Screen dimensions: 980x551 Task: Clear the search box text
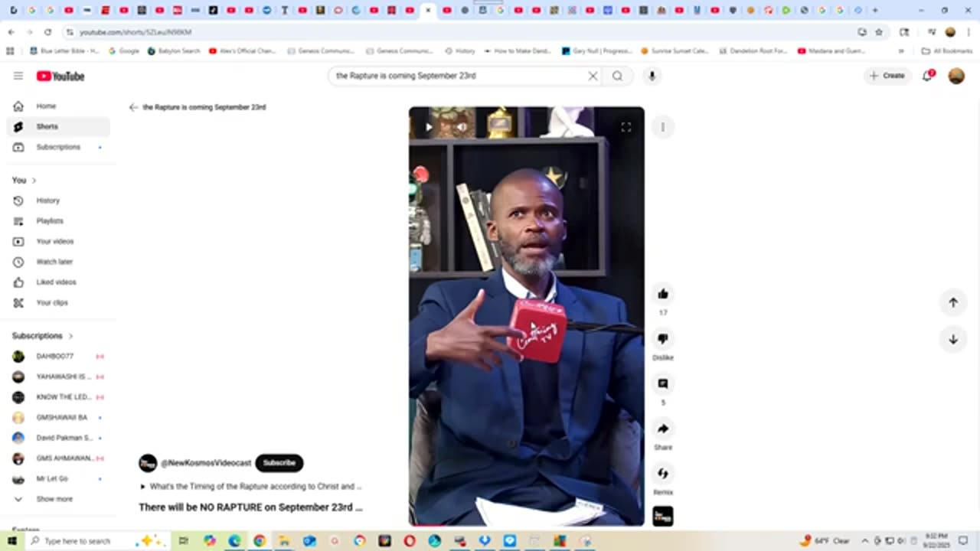point(593,76)
